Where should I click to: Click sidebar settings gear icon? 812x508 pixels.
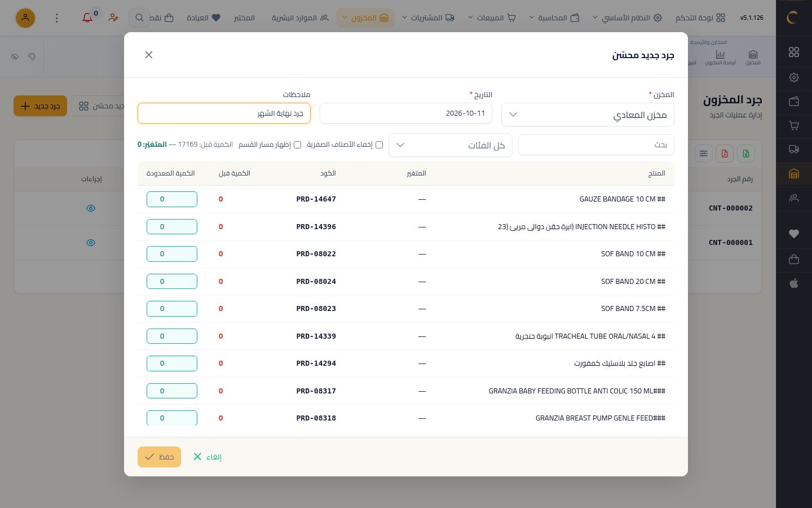[x=794, y=77]
